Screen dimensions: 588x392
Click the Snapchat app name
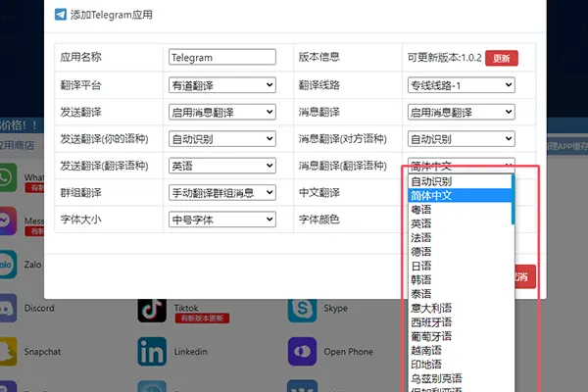(x=42, y=352)
